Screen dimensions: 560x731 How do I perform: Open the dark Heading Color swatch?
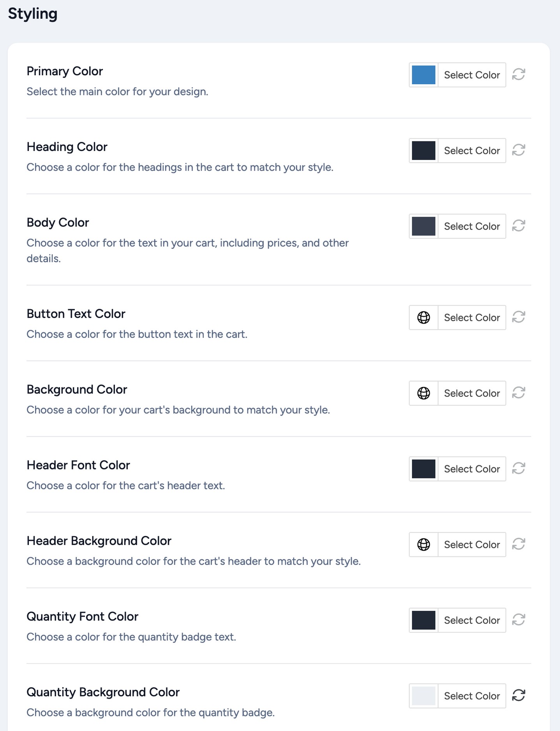point(424,150)
